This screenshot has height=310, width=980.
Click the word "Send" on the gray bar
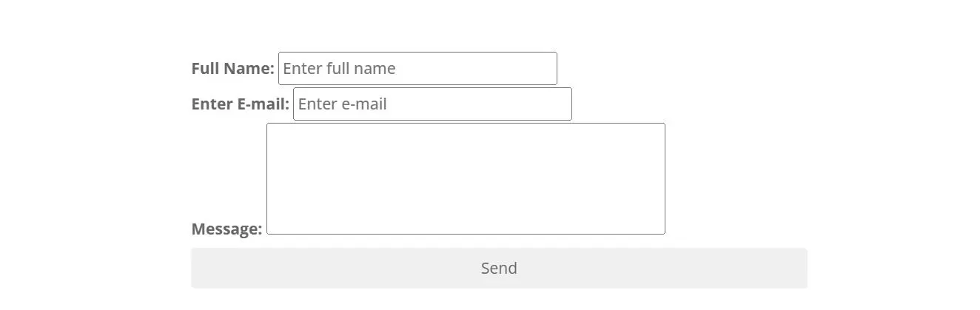499,268
